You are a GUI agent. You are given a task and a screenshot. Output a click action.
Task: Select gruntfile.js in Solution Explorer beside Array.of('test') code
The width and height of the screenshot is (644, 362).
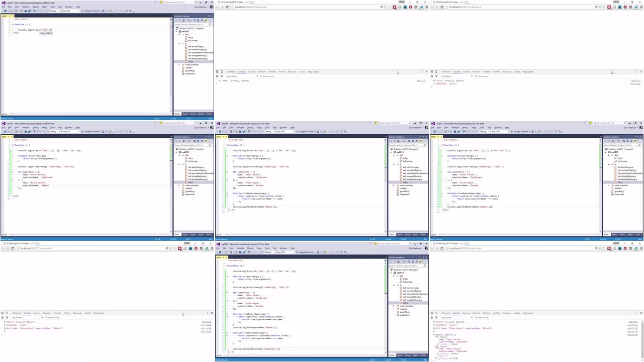[190, 71]
